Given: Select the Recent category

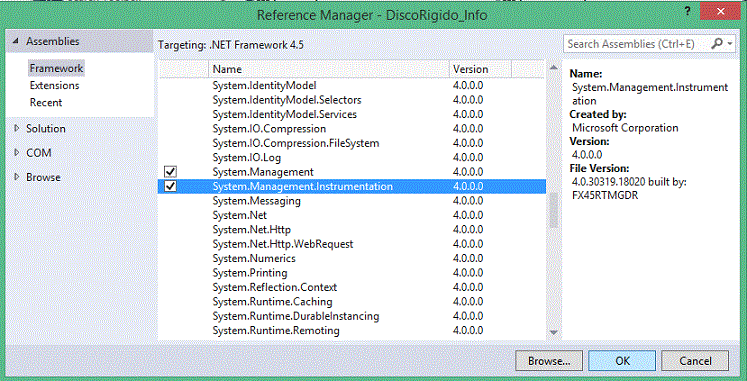Looking at the screenshot, I should tap(46, 102).
